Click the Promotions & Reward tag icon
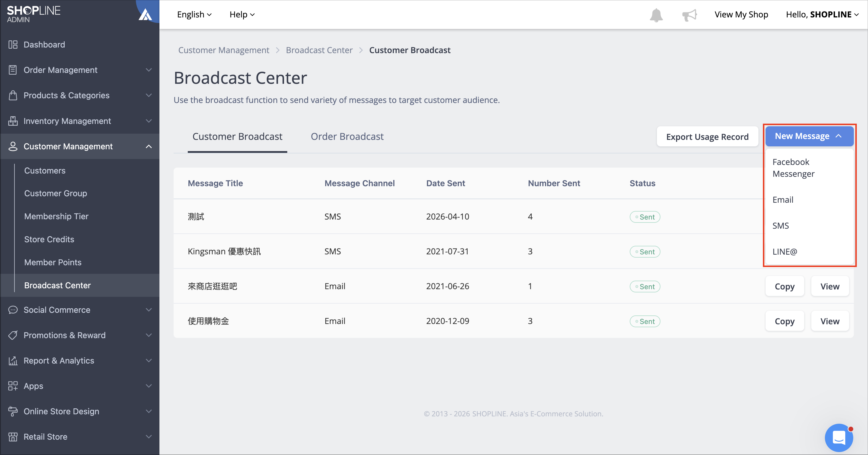The width and height of the screenshot is (868, 455). tap(13, 335)
